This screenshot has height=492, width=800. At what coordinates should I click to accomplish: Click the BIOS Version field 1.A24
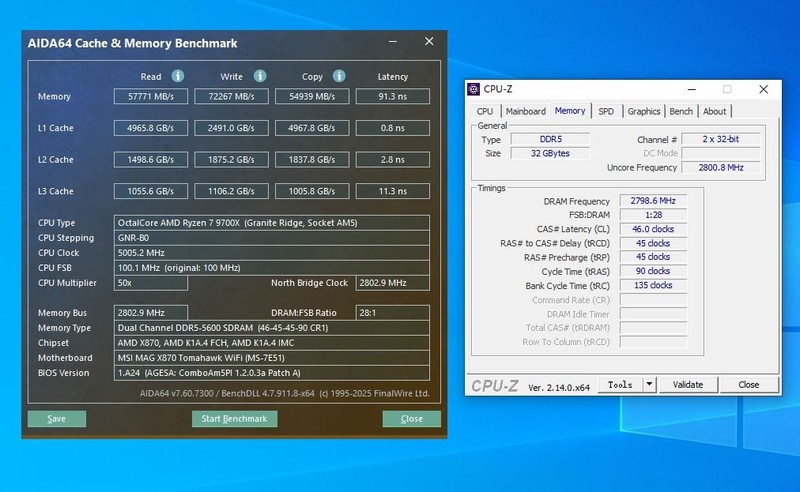pyautogui.click(x=271, y=373)
